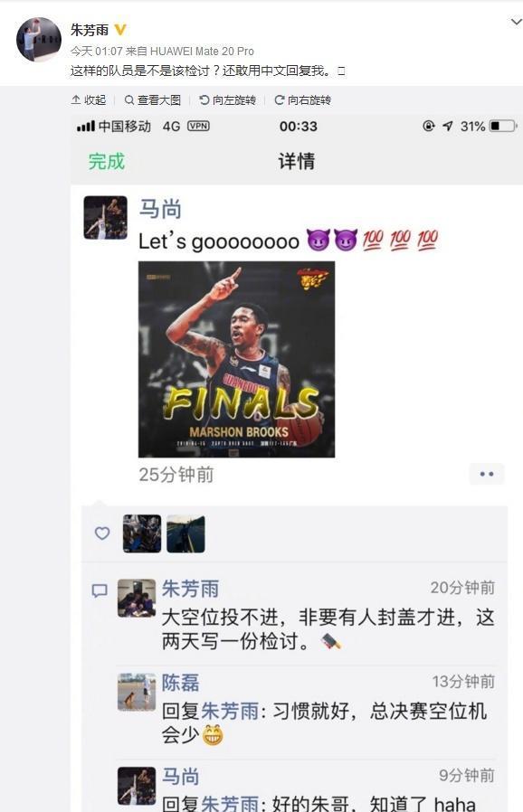The width and height of the screenshot is (523, 812).
Task: Rotate image left with 向左旋转
Action: [227, 100]
